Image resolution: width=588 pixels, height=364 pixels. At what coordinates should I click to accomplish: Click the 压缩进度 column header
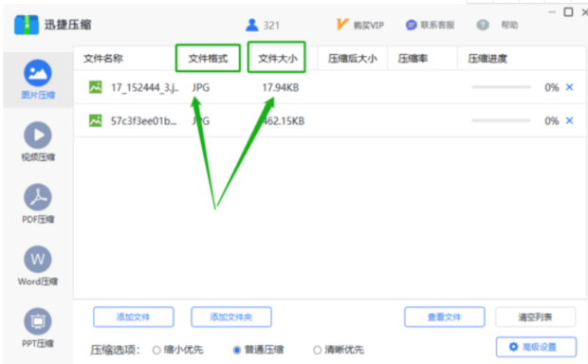(x=487, y=59)
